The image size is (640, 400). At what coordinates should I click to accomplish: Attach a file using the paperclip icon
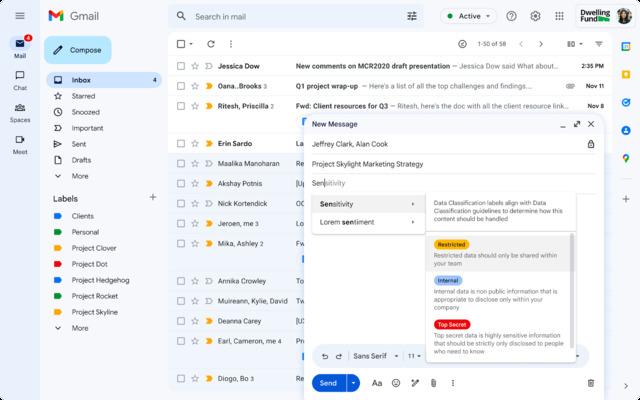click(433, 383)
